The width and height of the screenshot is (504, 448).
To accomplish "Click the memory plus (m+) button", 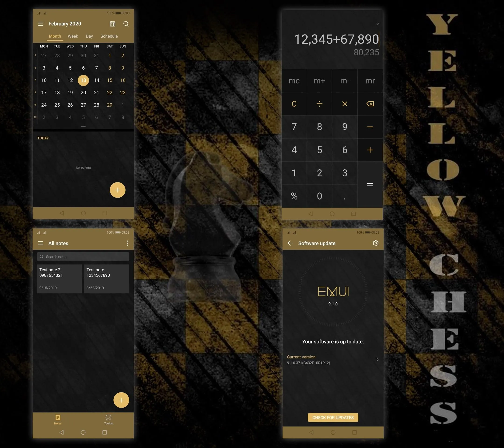I will pyautogui.click(x=319, y=80).
